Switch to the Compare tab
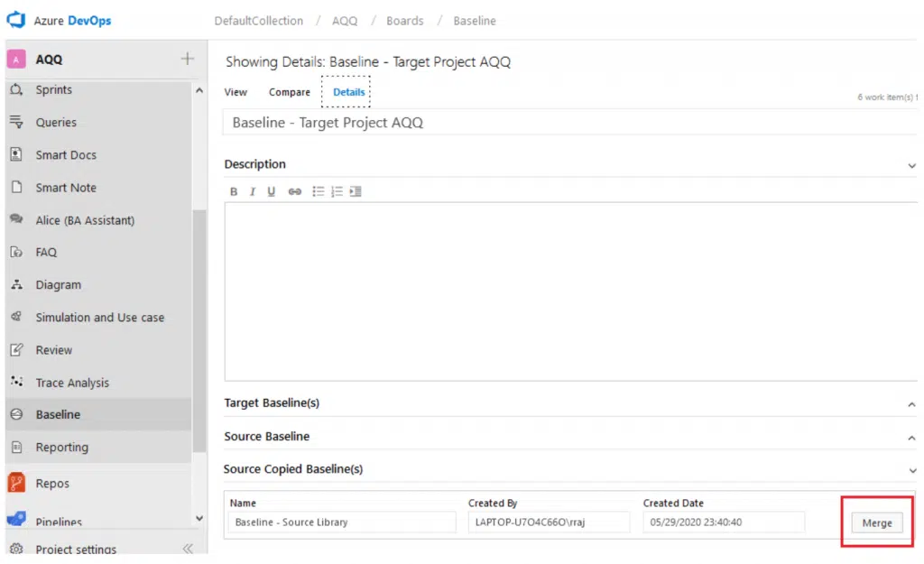The height and width of the screenshot is (564, 924). click(x=289, y=92)
